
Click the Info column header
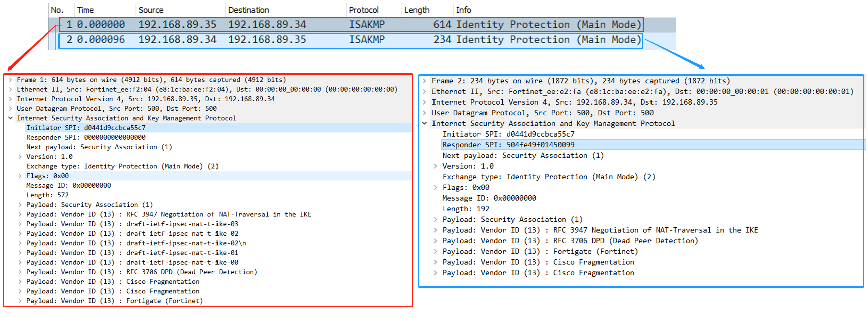point(463,10)
